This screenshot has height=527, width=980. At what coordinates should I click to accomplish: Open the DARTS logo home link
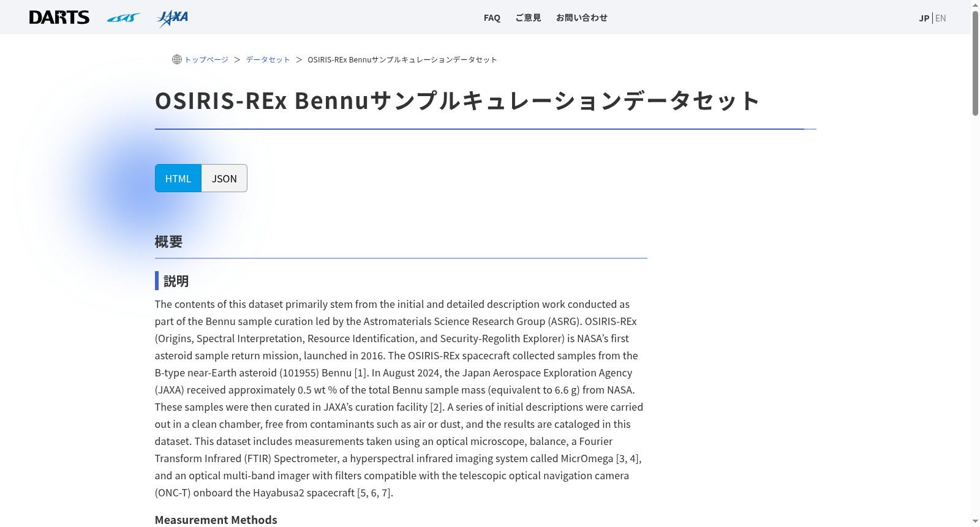(x=59, y=17)
